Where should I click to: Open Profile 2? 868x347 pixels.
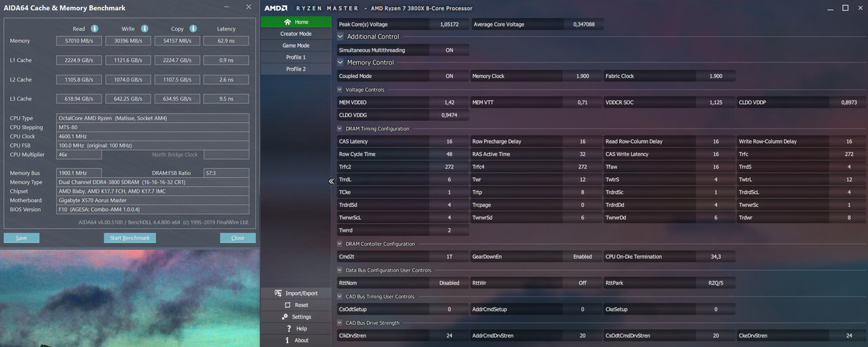tap(296, 69)
